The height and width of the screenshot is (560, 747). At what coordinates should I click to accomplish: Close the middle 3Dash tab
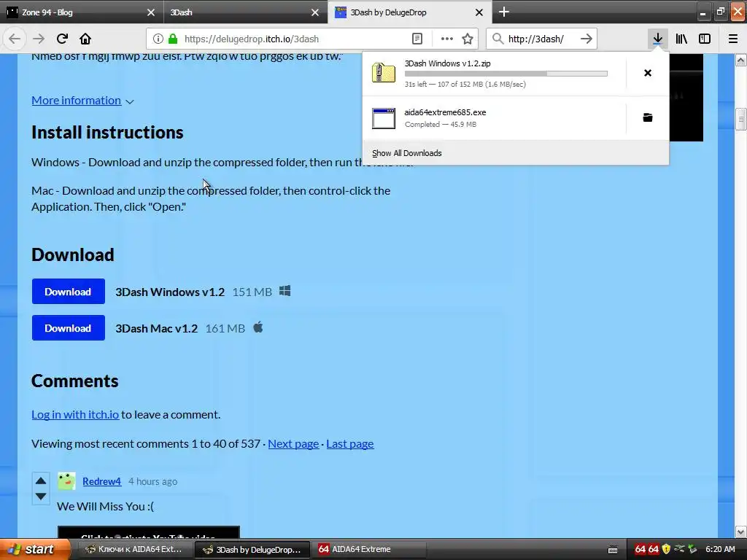coord(315,12)
